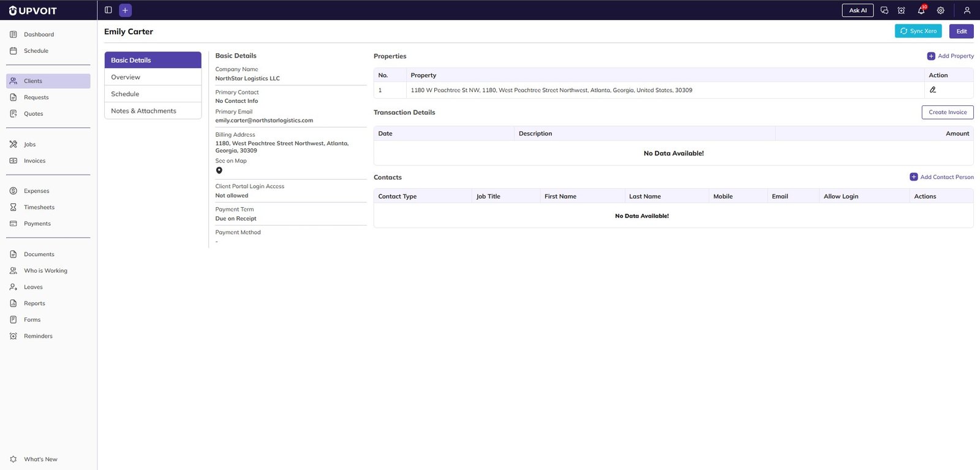Open the user profile icon
Screen dimensions: 980x470
tap(967, 10)
